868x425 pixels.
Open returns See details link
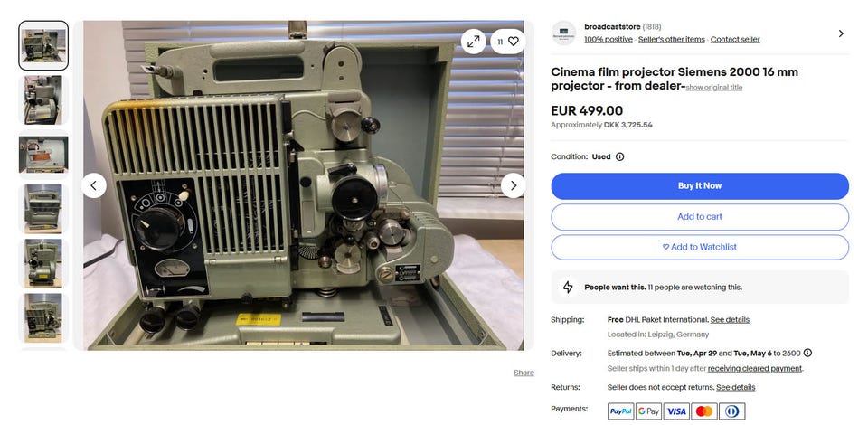pos(736,387)
